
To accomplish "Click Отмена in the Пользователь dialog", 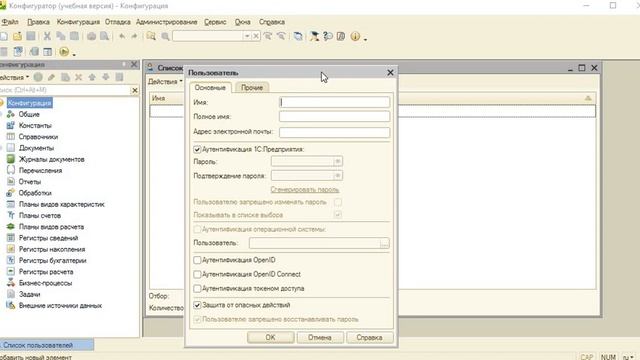I will (x=320, y=338).
